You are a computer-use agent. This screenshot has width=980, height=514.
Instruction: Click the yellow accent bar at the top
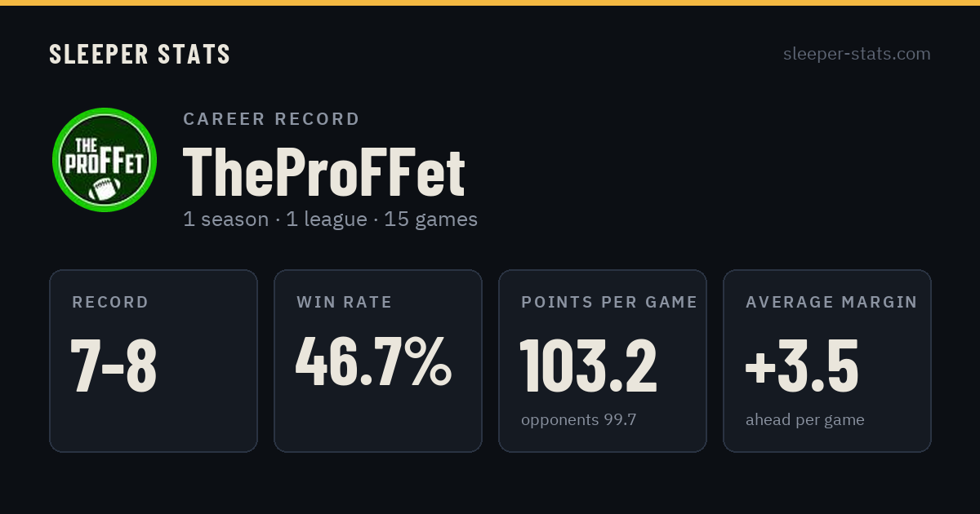pos(490,2)
